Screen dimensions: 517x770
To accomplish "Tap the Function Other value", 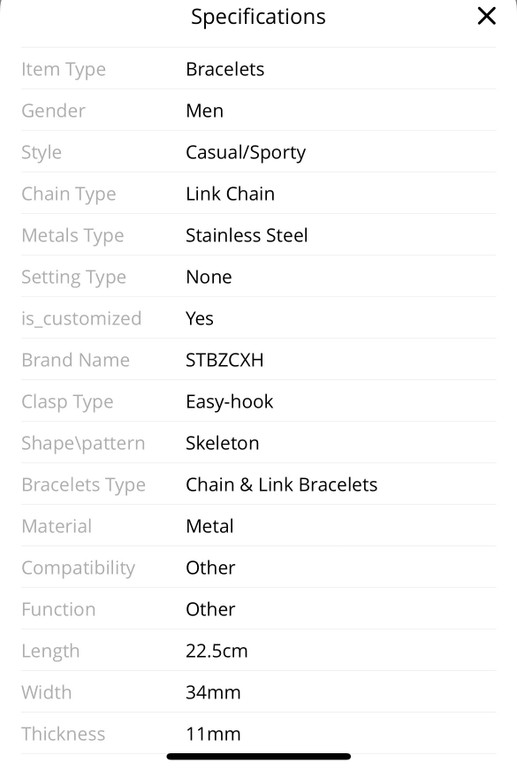I will pyautogui.click(x=210, y=609).
